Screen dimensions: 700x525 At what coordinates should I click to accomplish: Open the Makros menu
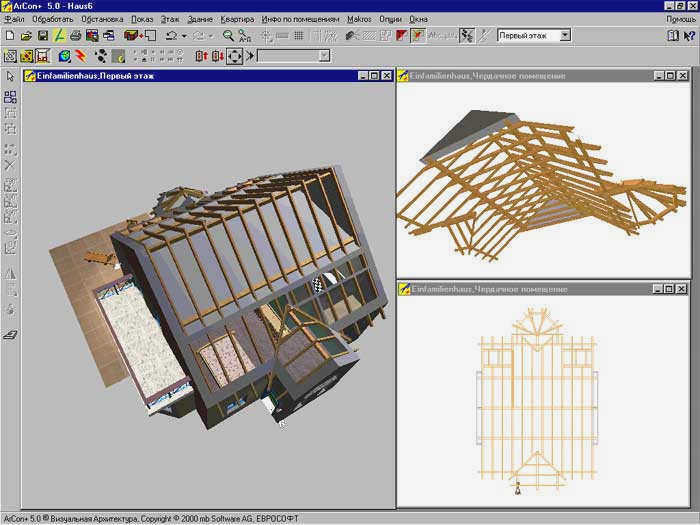[359, 19]
